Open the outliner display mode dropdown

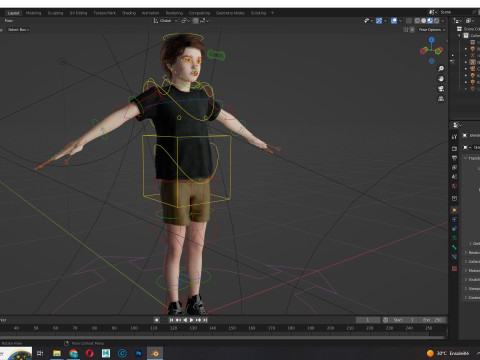pos(458,21)
